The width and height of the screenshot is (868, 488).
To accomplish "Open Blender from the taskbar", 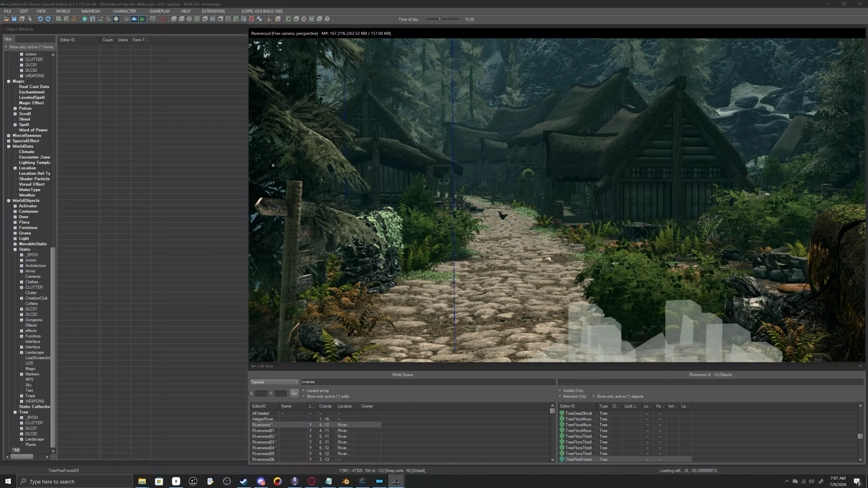I will 346,481.
